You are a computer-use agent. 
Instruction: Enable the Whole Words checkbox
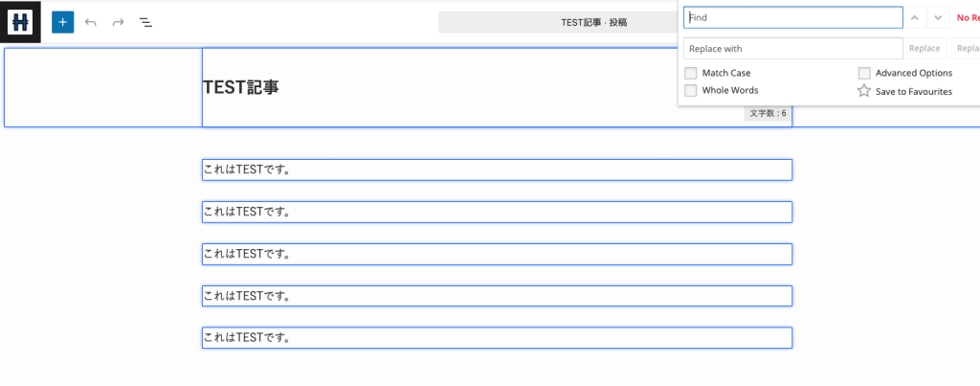pos(691,90)
